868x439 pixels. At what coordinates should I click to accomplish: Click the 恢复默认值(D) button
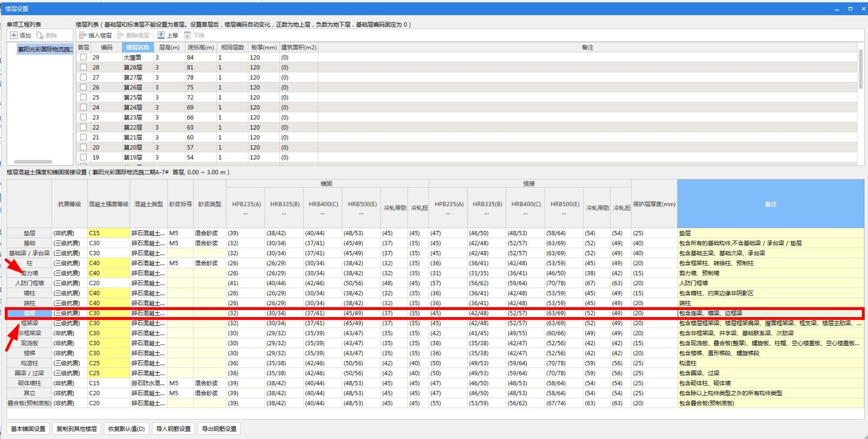click(126, 429)
